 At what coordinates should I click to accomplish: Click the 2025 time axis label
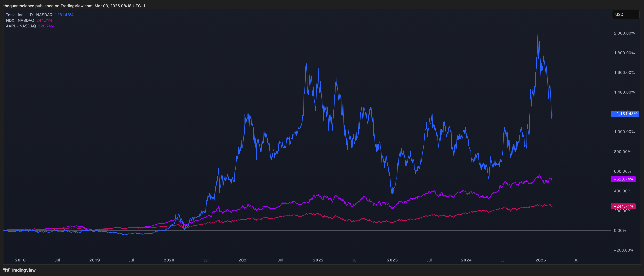[541, 260]
